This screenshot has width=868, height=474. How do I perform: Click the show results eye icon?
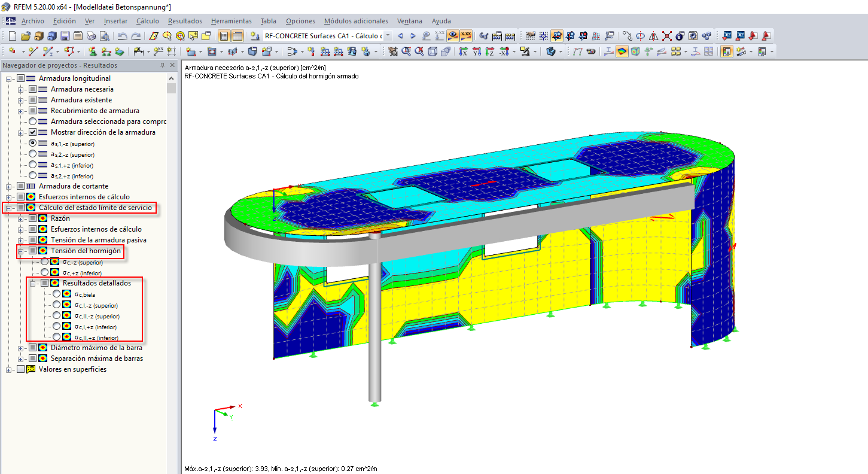pyautogui.click(x=453, y=36)
